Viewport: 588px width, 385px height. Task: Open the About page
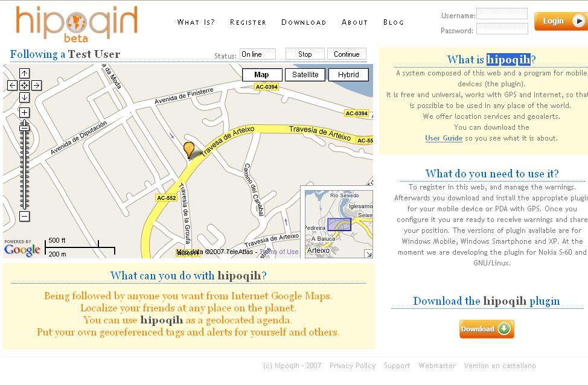tap(355, 22)
